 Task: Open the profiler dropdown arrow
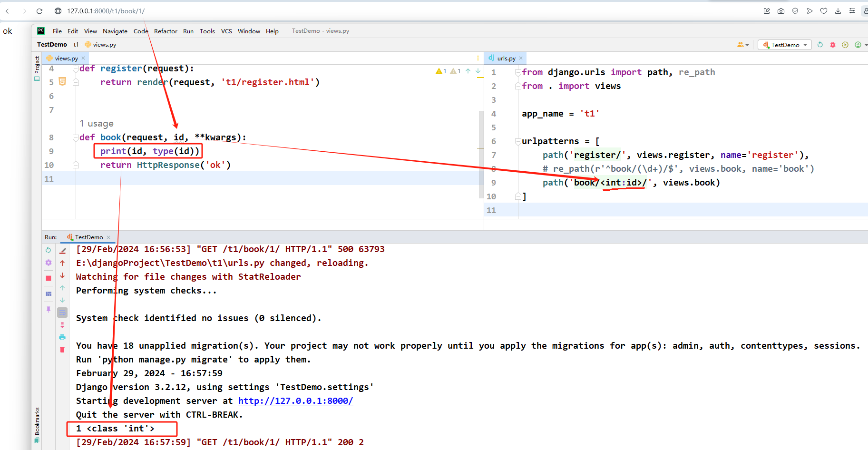click(866, 45)
